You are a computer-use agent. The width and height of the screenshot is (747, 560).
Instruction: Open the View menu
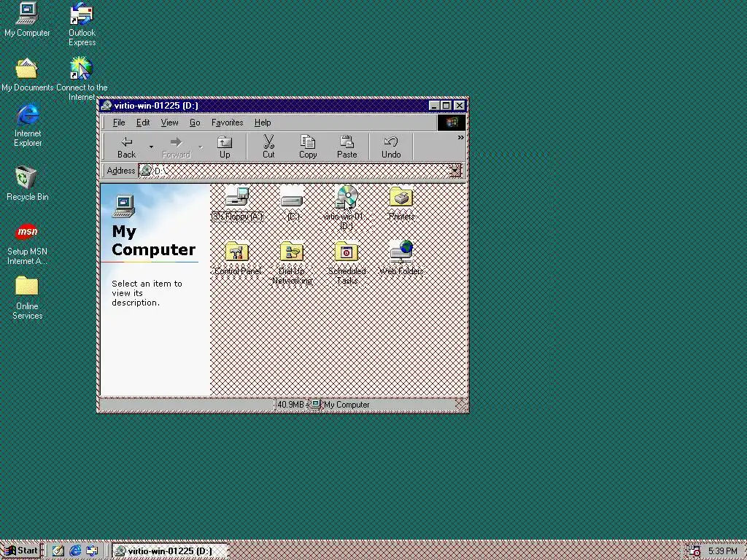(x=169, y=122)
